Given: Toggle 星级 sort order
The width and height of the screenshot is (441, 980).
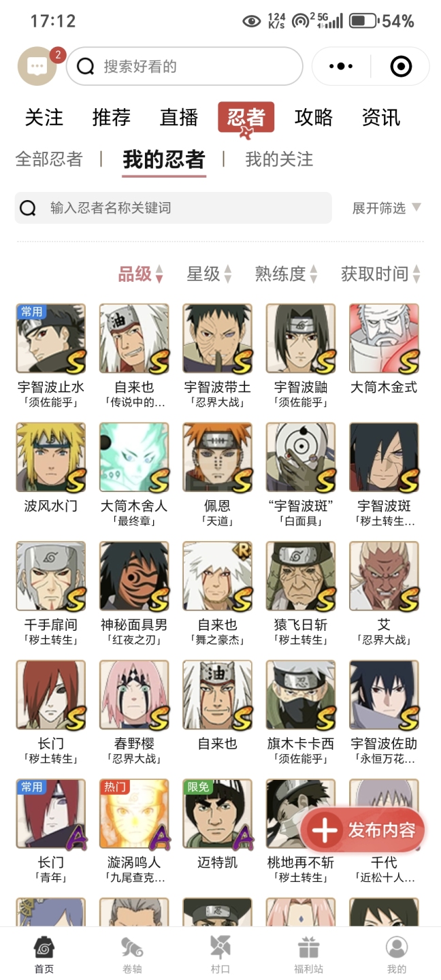Looking at the screenshot, I should click(x=210, y=274).
